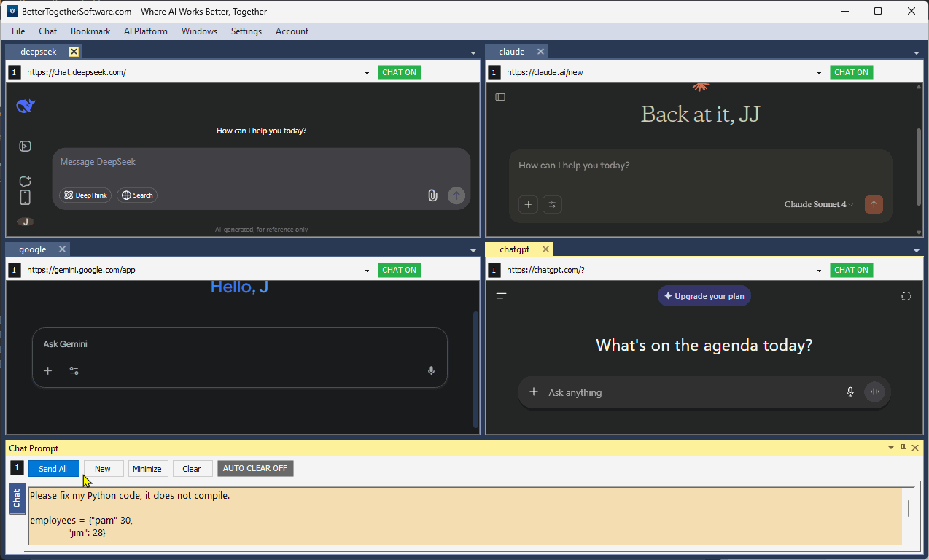Close the chatgpt tab

tap(545, 249)
